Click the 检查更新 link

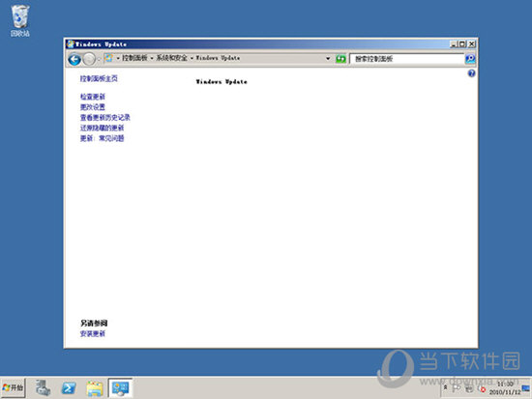[93, 97]
